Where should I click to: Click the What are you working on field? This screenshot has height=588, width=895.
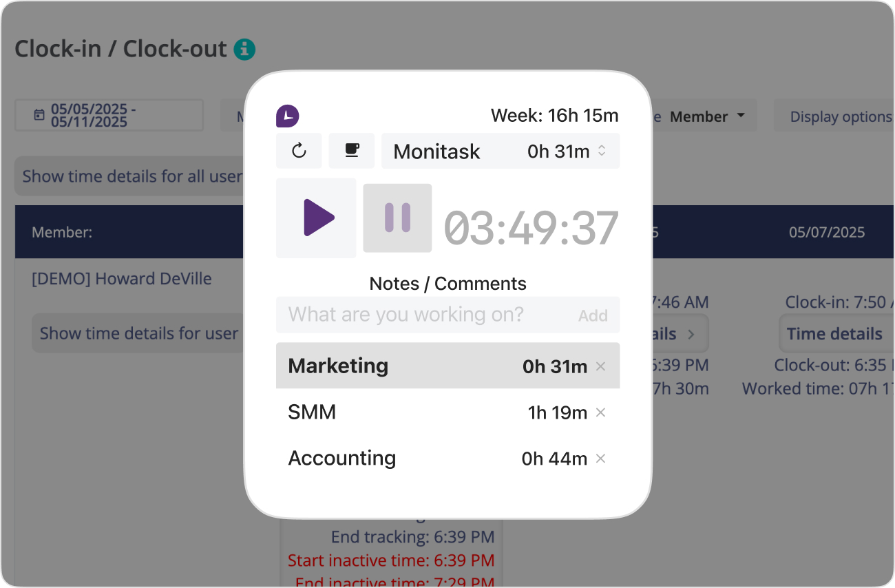point(413,315)
